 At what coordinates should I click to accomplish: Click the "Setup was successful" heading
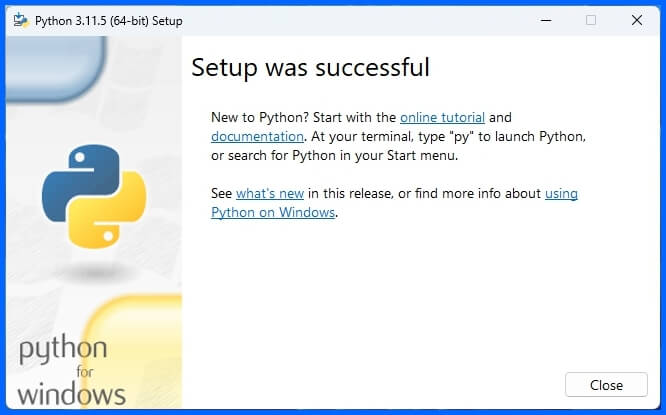point(310,67)
